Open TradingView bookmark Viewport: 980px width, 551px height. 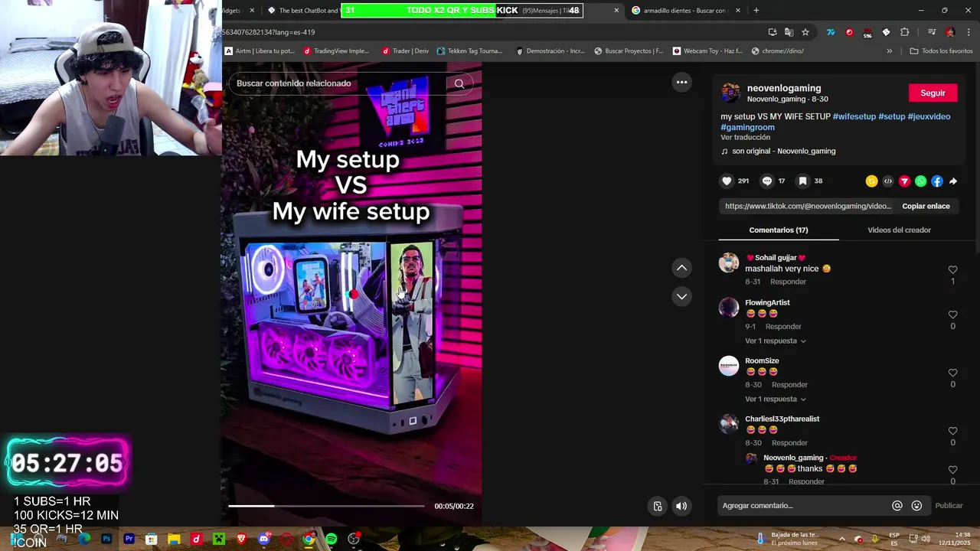pyautogui.click(x=336, y=51)
